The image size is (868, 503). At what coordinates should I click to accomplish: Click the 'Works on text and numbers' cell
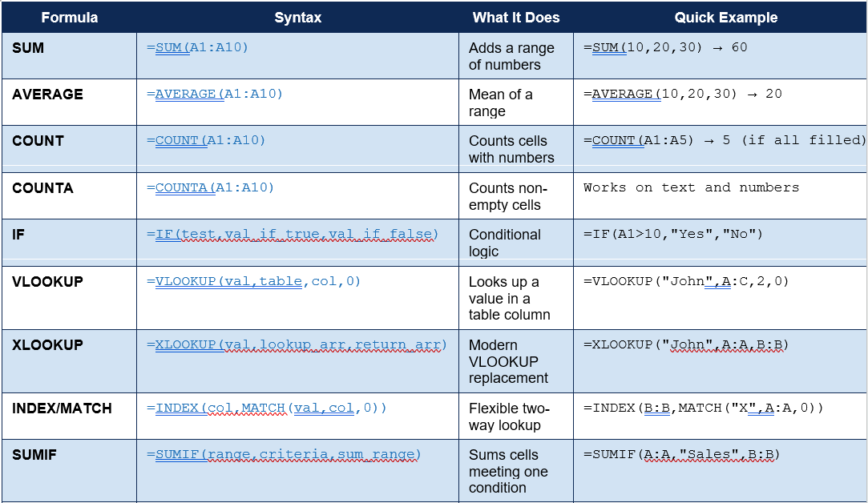[691, 187]
